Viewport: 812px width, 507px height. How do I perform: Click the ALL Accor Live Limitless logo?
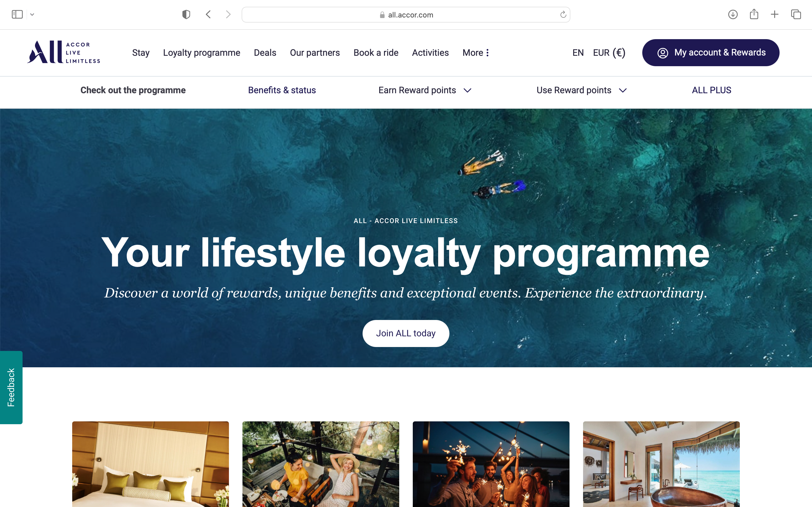(x=64, y=52)
